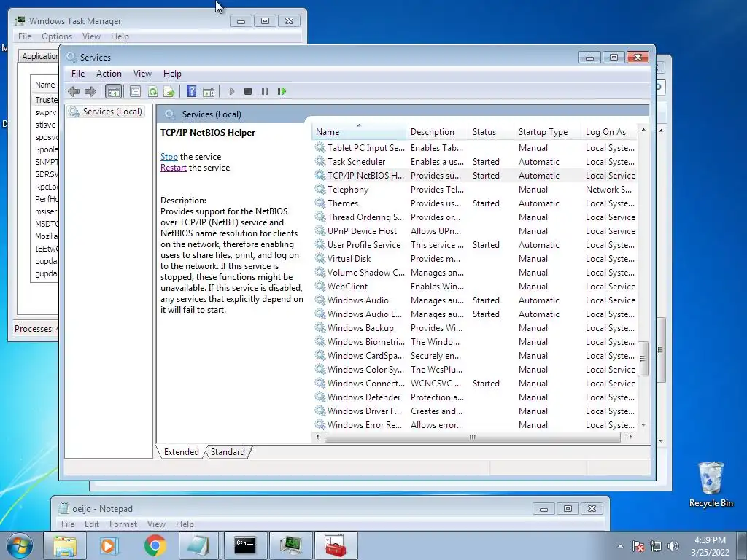Switch to the Extended tab
Viewport: 747px width, 560px height.
point(181,452)
